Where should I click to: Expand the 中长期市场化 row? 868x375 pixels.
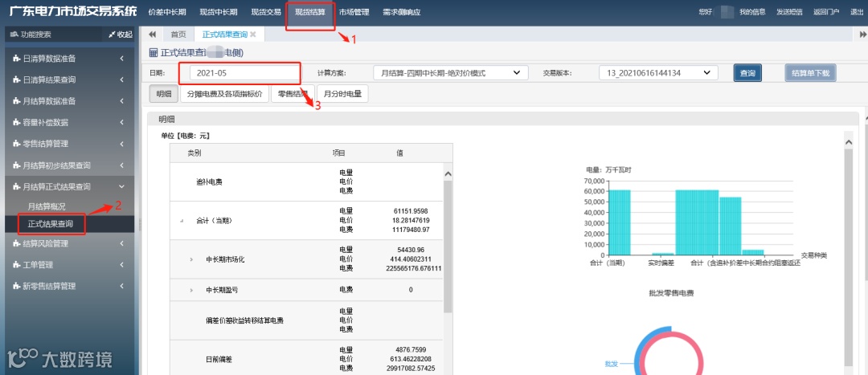click(191, 259)
